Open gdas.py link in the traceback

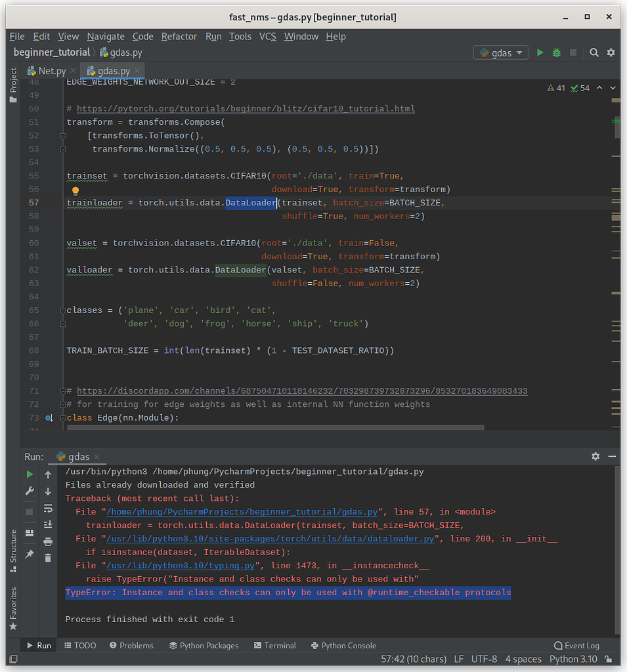pos(242,512)
